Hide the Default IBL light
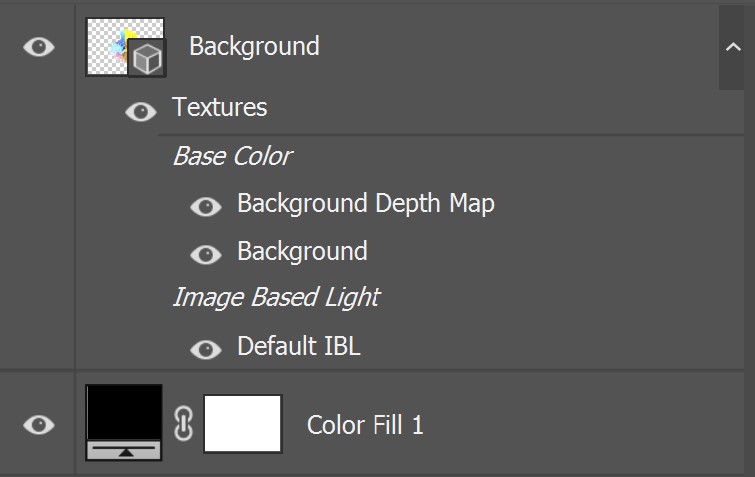The width and height of the screenshot is (755, 477). [x=206, y=349]
